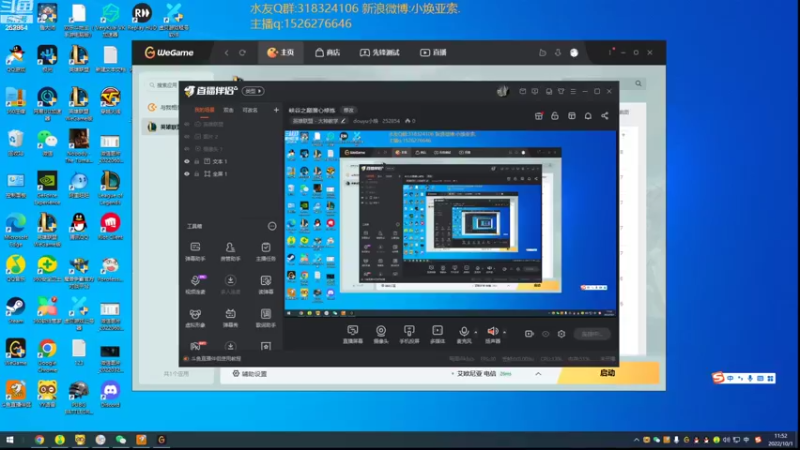Select the 全屏 1 layer row
800x450 pixels.
(x=231, y=174)
